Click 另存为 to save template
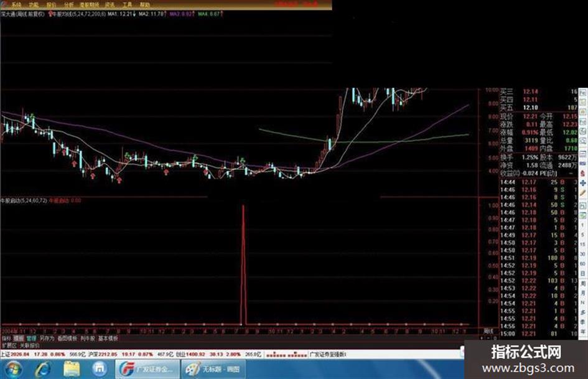The height and width of the screenshot is (379, 588). 47,338
